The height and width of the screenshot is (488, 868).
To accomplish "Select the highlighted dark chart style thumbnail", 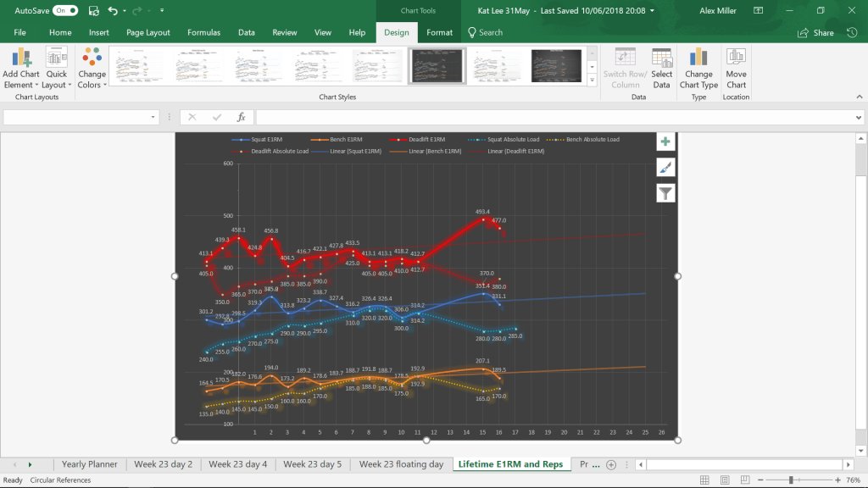I will point(437,66).
